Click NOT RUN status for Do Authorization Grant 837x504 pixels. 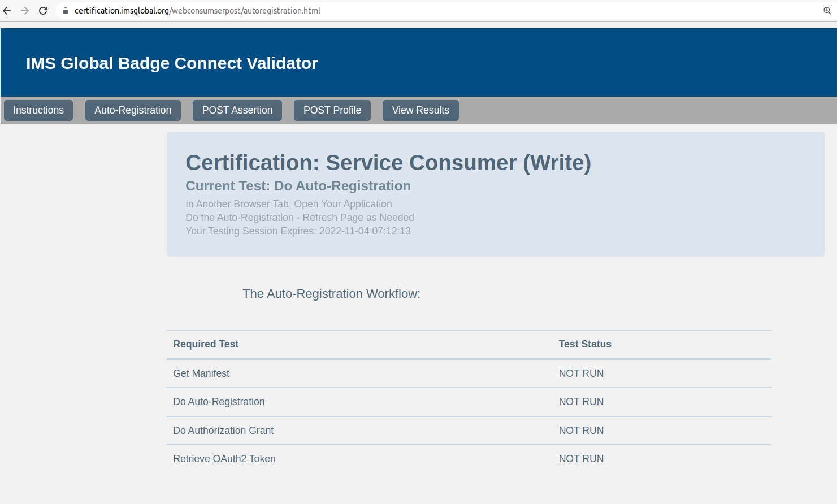point(581,431)
